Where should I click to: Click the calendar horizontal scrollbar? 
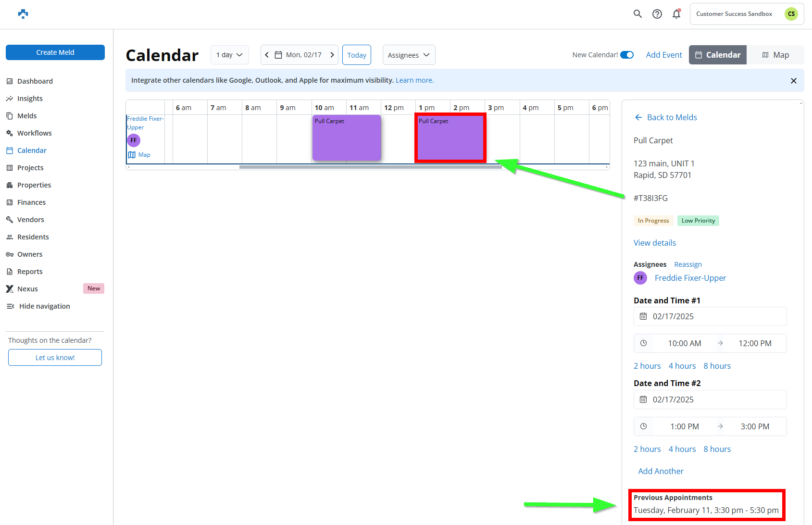[370, 167]
